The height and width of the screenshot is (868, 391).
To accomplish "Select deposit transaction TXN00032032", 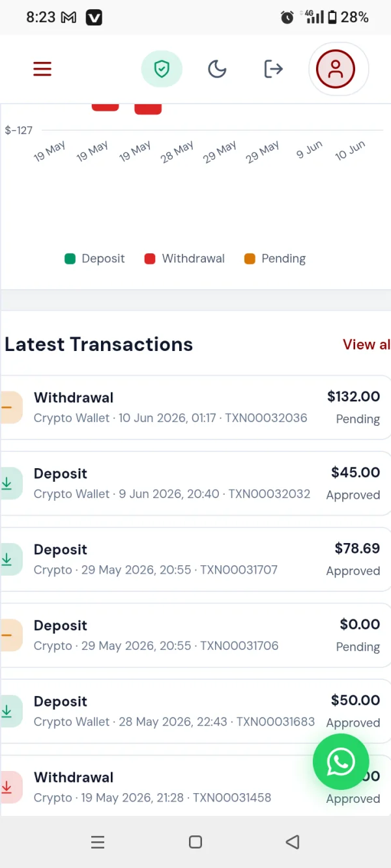I will [x=195, y=484].
